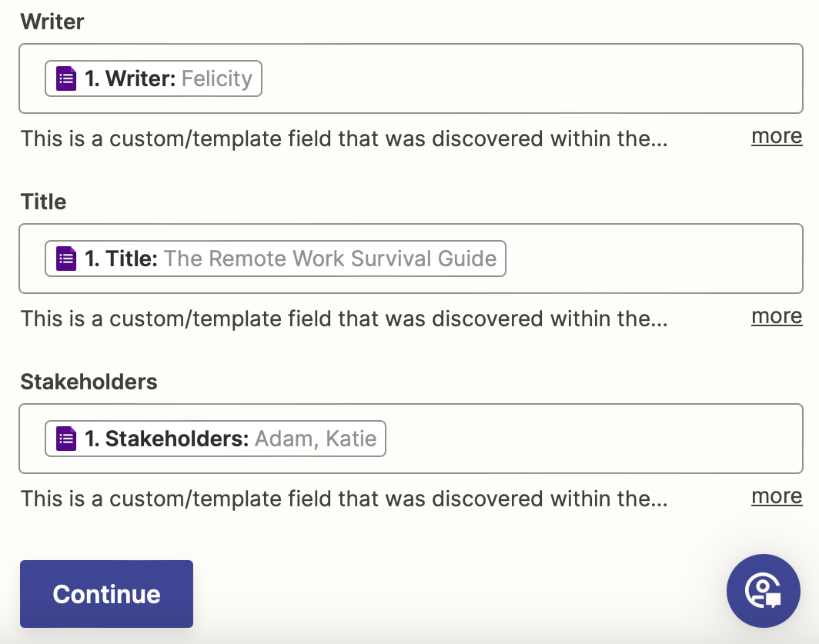Screen dimensions: 819x644
Task: Click the Google Forms icon in Title pill
Action: click(67, 259)
